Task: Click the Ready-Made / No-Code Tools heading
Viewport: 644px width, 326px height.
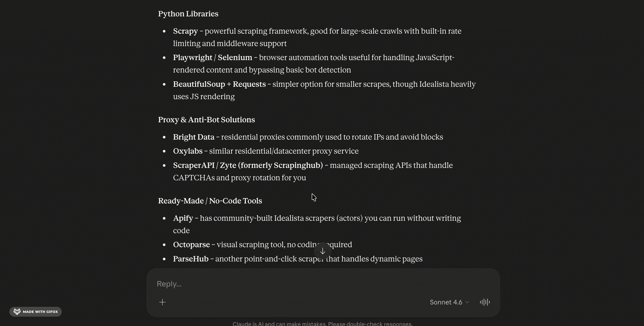Action: coord(210,201)
